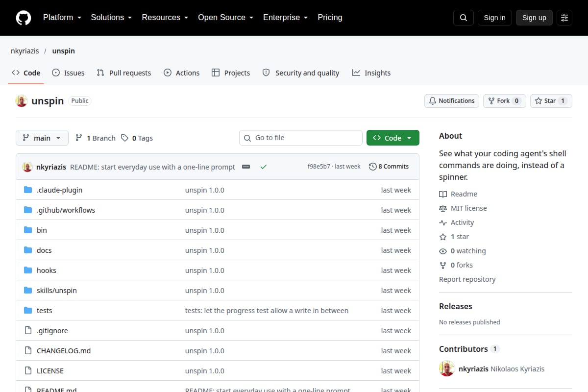Open the skills/unspin folder name
The image size is (588, 392).
(57, 291)
